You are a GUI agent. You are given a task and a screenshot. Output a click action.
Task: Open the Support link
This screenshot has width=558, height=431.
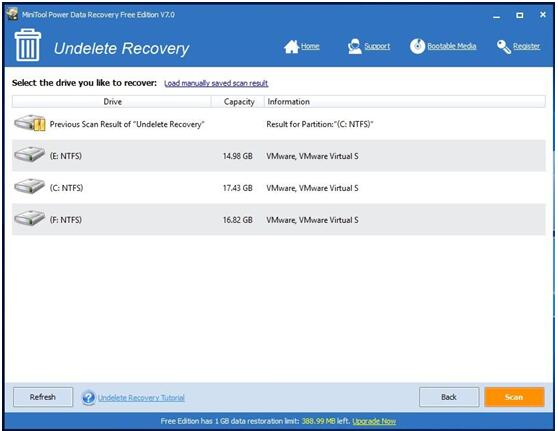tap(377, 46)
